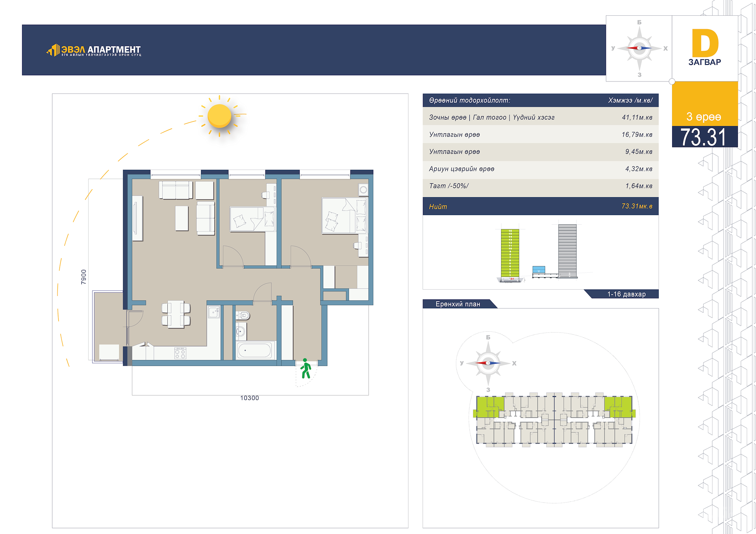Click the right green highlighted unit in site plan

[619, 407]
